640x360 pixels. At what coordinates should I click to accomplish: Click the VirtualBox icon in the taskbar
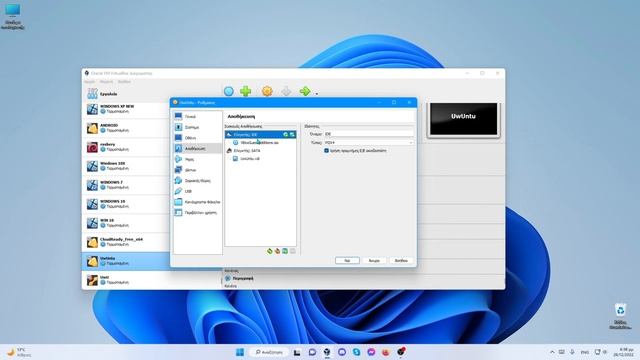(327, 352)
